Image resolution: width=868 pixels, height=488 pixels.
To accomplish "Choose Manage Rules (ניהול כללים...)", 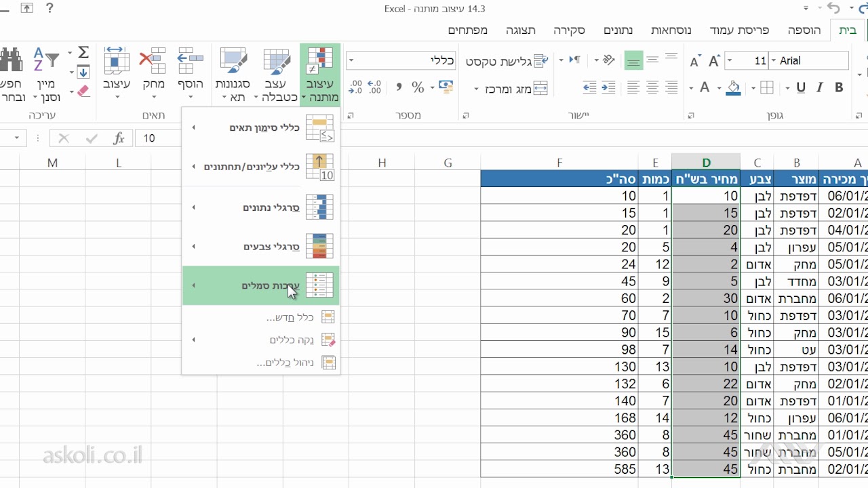I will tap(261, 363).
